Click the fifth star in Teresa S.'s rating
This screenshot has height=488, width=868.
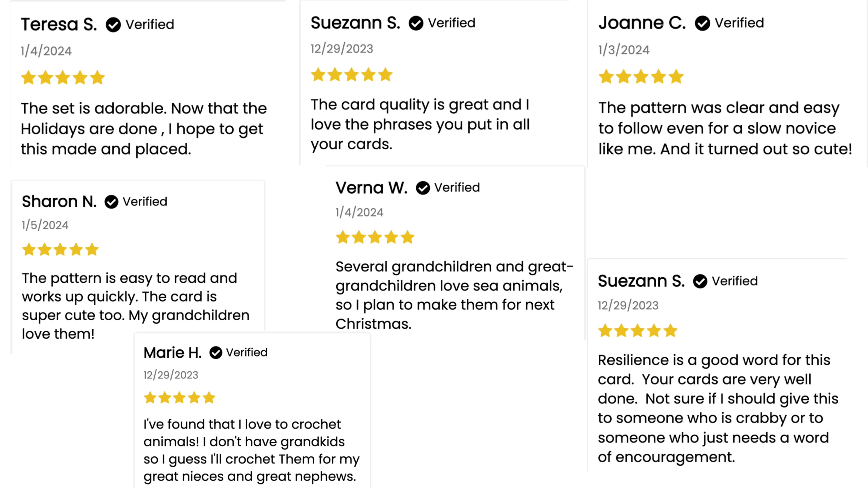click(97, 77)
